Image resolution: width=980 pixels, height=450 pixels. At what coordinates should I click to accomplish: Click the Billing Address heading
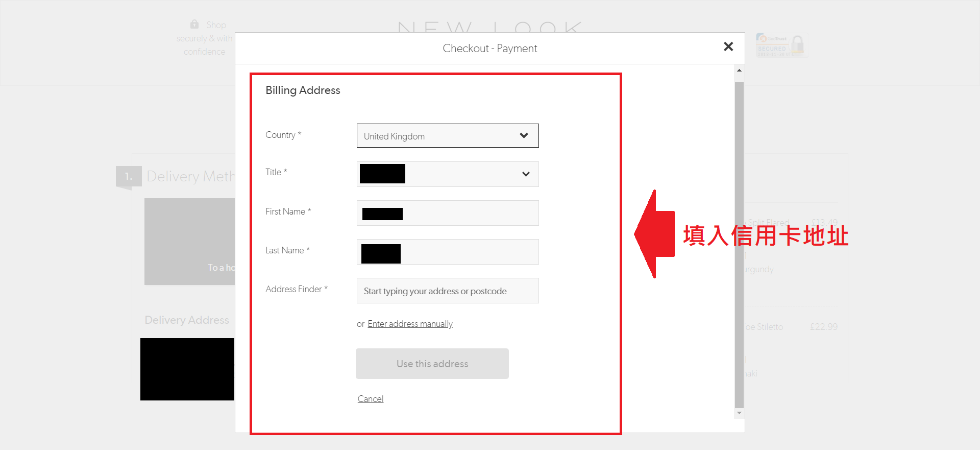303,90
